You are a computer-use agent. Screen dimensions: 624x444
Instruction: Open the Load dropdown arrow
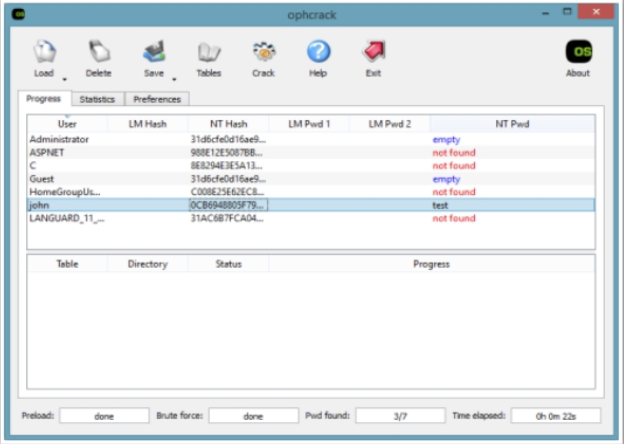(64, 80)
